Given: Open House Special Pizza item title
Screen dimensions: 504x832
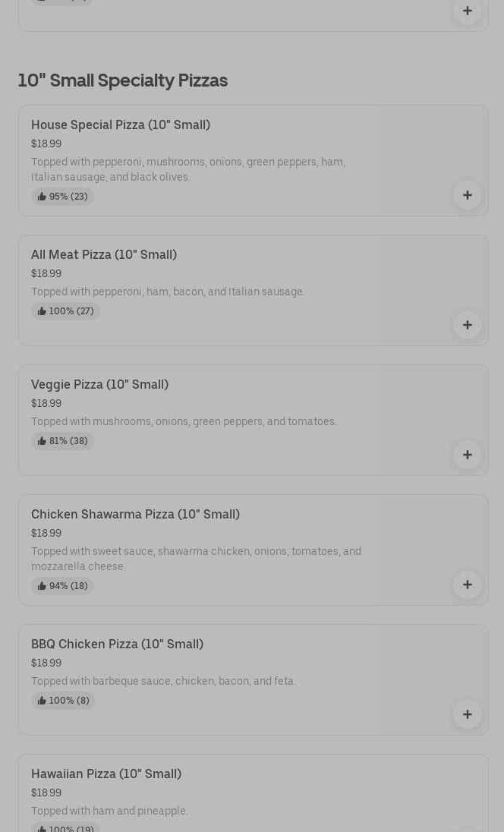Looking at the screenshot, I should click(x=121, y=124).
